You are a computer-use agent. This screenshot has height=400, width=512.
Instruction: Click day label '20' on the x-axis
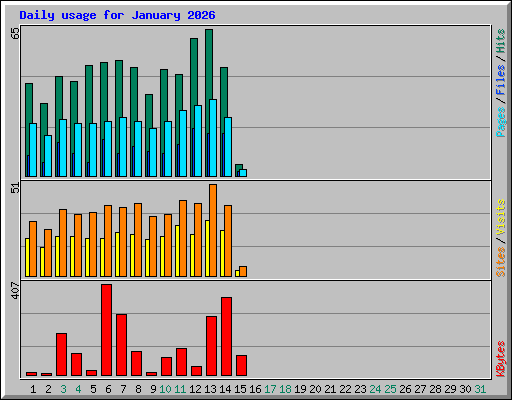[315, 389]
